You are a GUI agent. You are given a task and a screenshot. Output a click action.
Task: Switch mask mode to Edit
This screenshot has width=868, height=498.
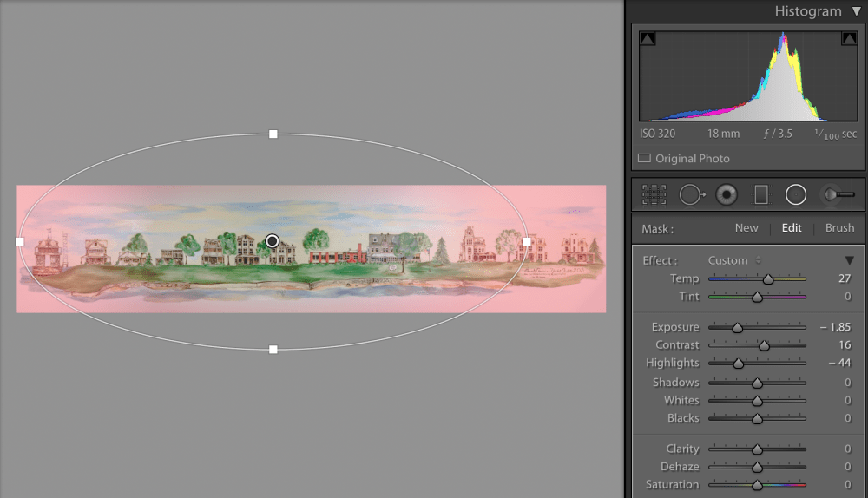pyautogui.click(x=791, y=228)
